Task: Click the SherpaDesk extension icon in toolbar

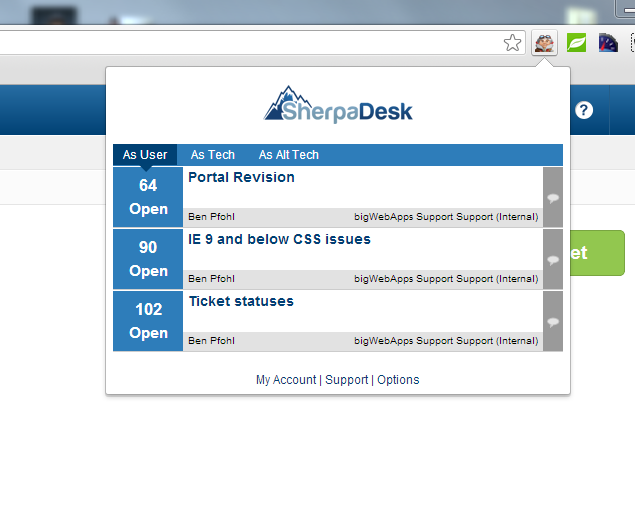Action: click(x=544, y=43)
